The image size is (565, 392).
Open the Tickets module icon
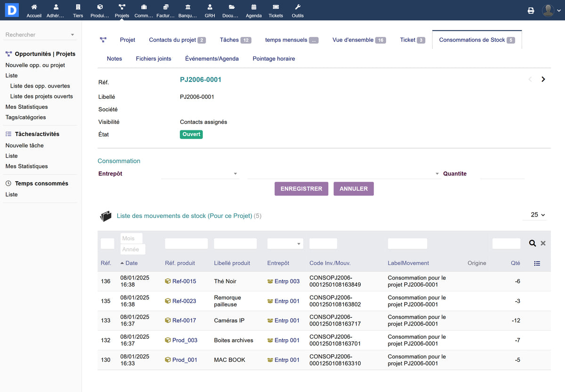click(x=275, y=10)
